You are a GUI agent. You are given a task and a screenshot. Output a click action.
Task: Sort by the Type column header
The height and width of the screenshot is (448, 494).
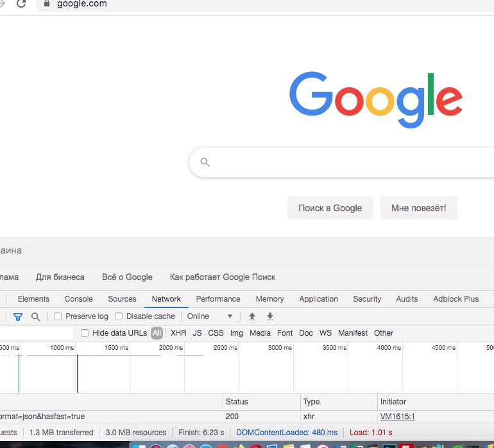coord(339,402)
